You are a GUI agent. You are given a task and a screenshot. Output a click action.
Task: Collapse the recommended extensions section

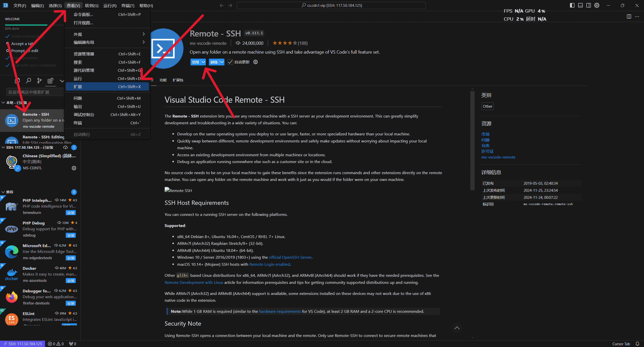3,192
